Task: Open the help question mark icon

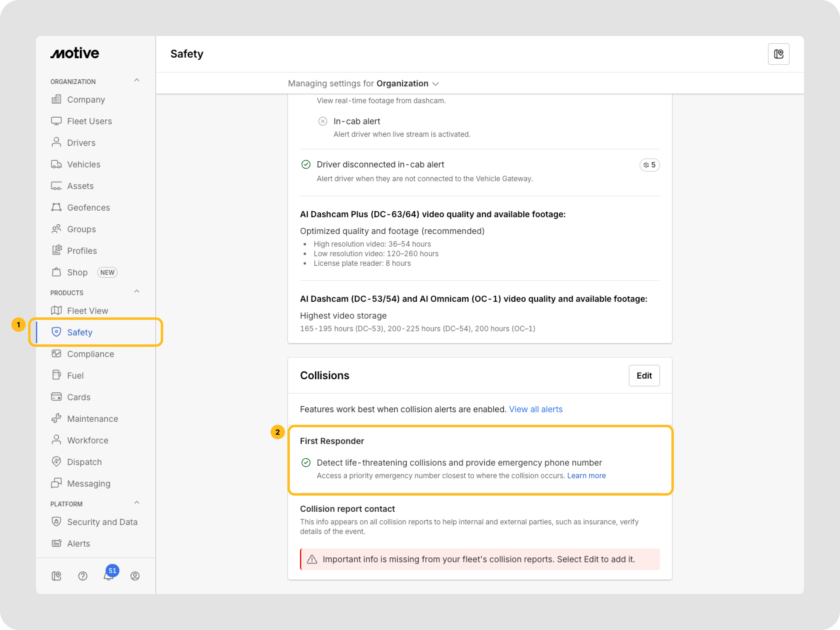Action: click(82, 576)
